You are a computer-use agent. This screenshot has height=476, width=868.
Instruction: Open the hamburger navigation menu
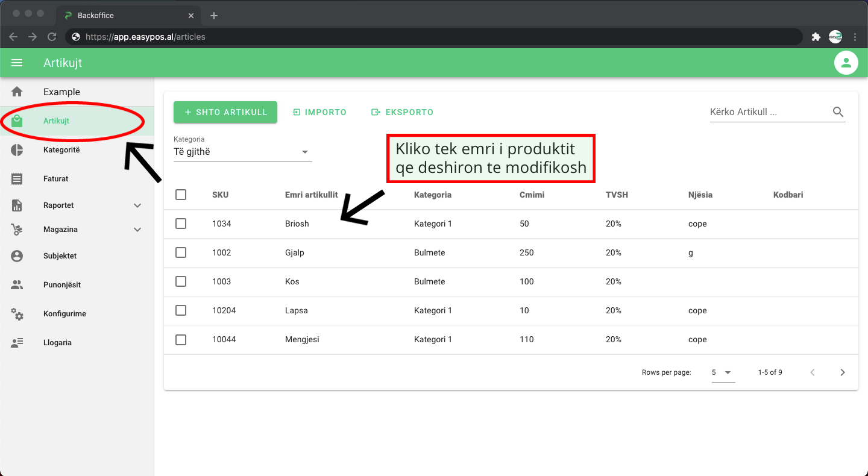coord(17,63)
